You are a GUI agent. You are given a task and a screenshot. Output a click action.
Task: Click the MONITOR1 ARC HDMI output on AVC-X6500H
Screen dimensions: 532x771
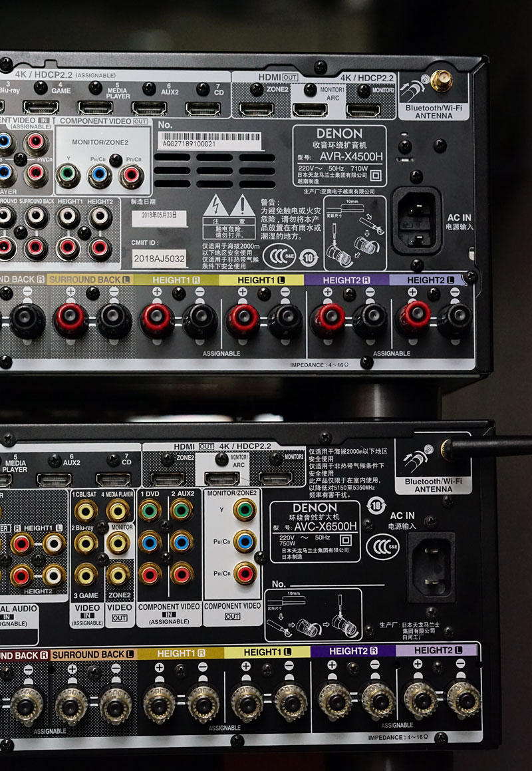tap(221, 478)
